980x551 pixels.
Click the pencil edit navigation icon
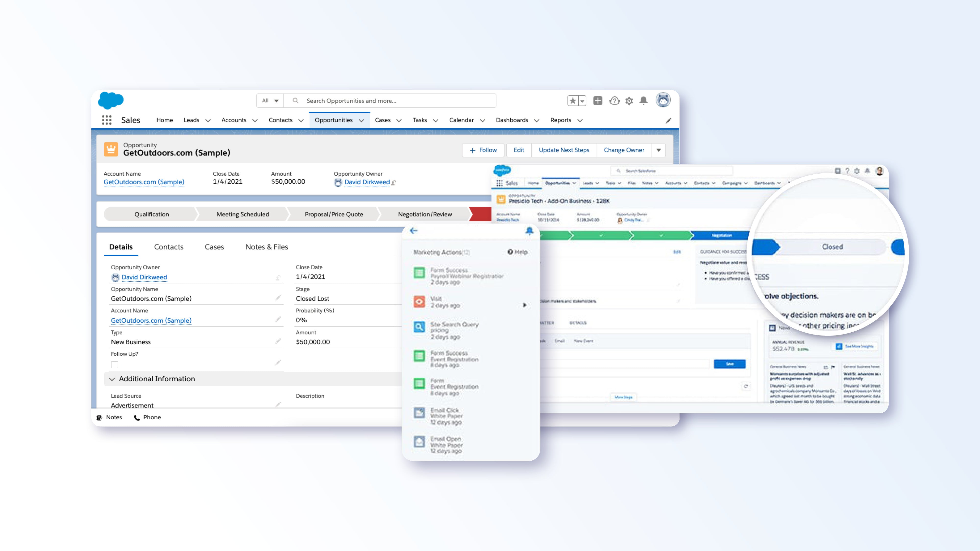click(668, 120)
